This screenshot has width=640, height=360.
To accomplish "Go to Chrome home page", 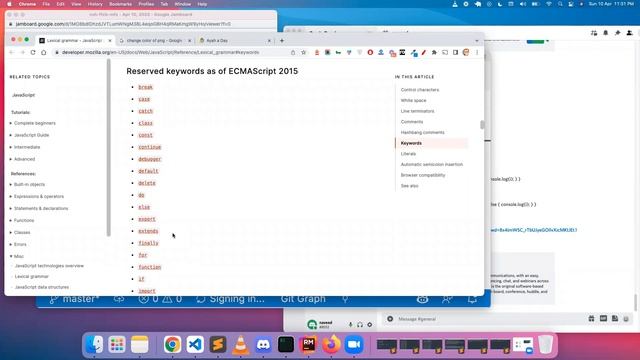I will click(44, 52).
